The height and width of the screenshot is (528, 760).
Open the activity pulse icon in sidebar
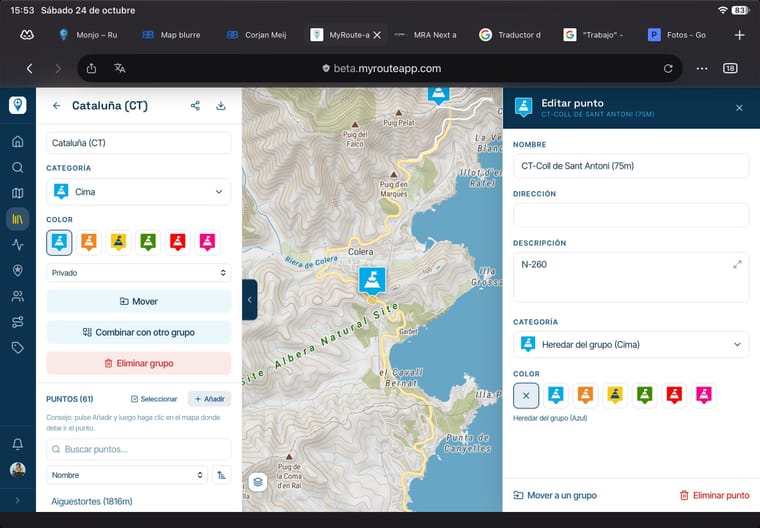coord(17,244)
